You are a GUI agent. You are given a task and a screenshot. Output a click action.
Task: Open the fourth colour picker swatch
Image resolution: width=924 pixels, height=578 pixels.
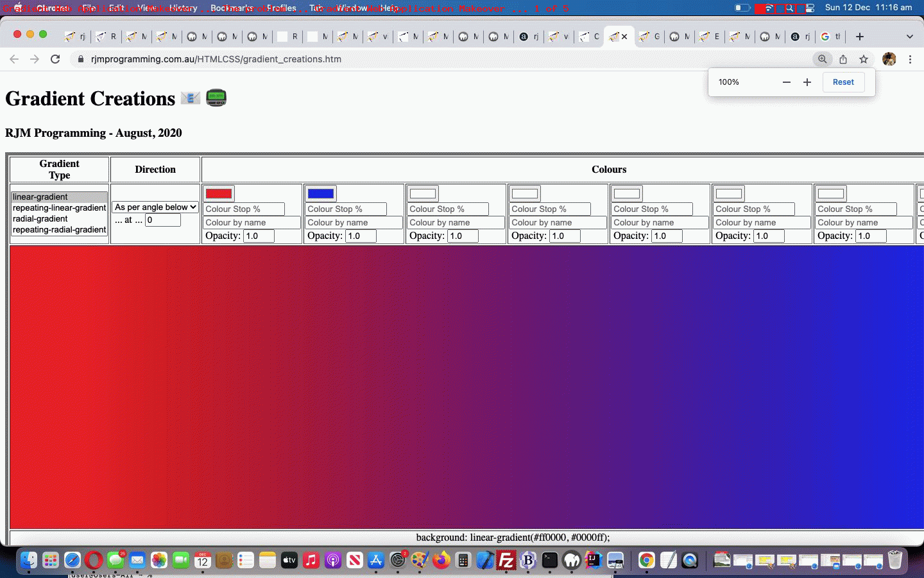[525, 193]
